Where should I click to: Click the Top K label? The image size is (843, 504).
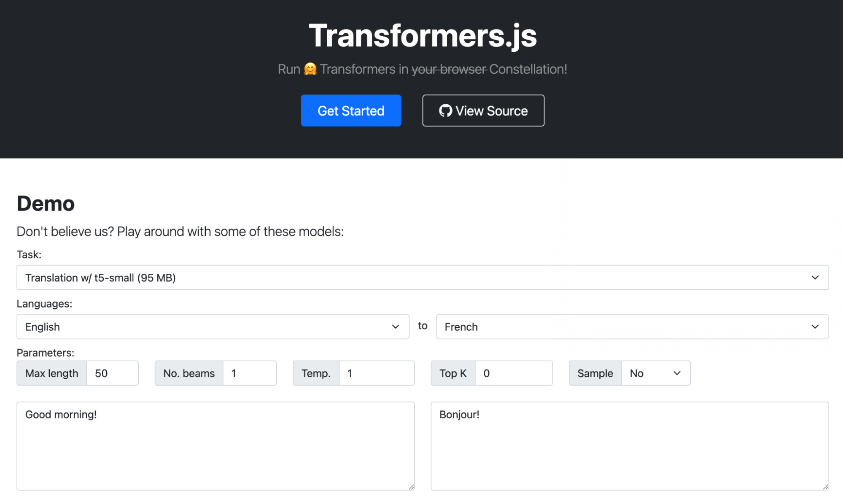[x=453, y=373]
